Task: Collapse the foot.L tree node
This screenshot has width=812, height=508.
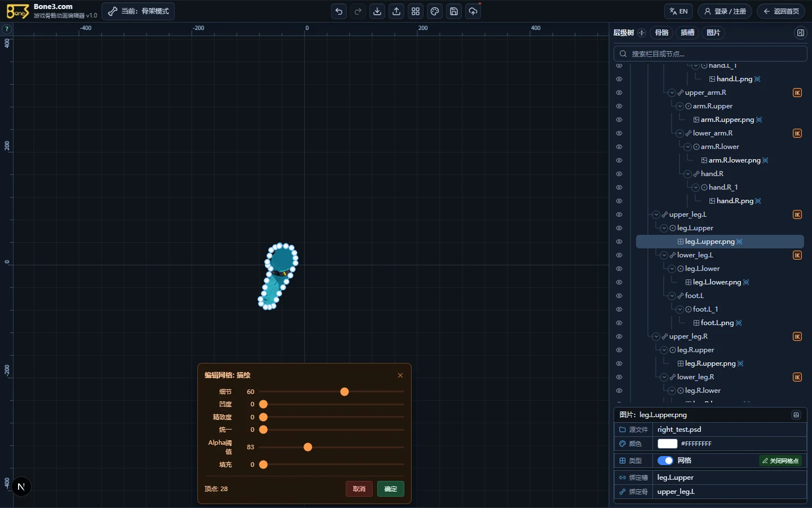Action: click(672, 296)
